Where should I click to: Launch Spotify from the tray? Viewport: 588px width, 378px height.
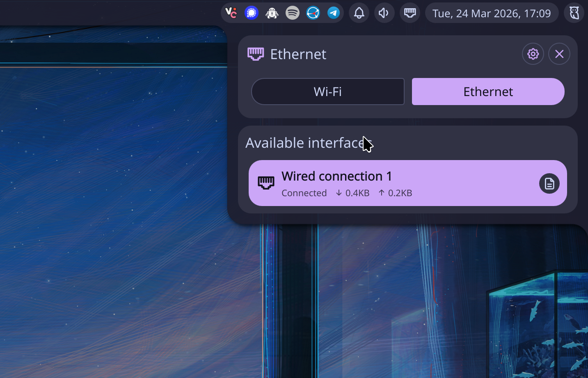(292, 13)
